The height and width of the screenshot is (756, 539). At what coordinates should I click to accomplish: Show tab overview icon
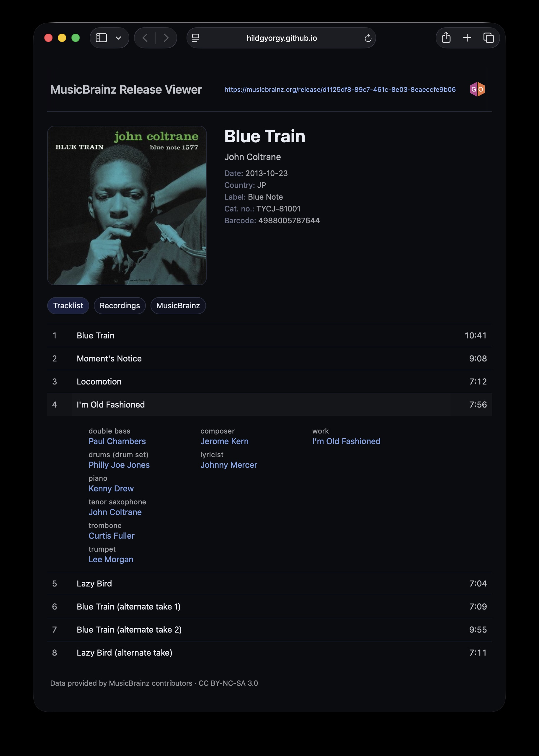pyautogui.click(x=488, y=38)
